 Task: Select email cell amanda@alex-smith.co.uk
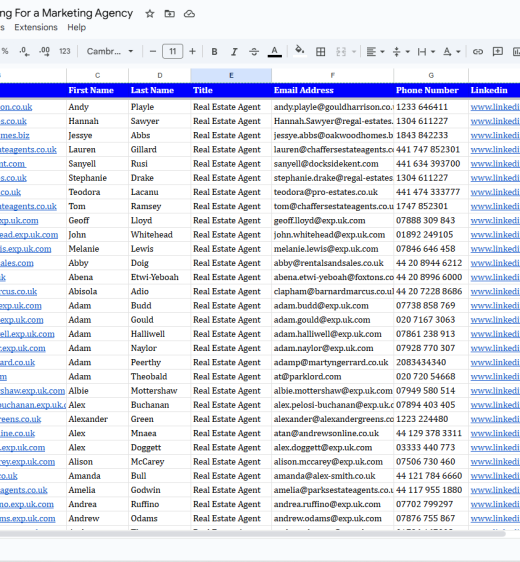click(333, 476)
